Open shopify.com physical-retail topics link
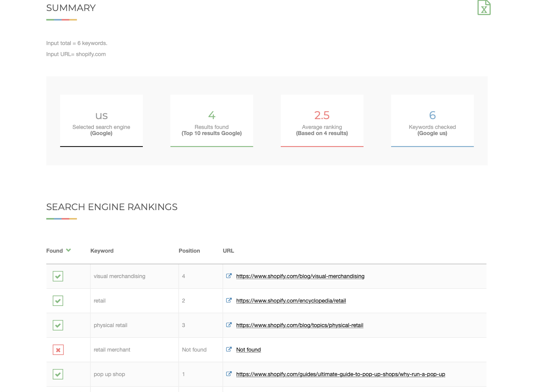 tap(300, 325)
